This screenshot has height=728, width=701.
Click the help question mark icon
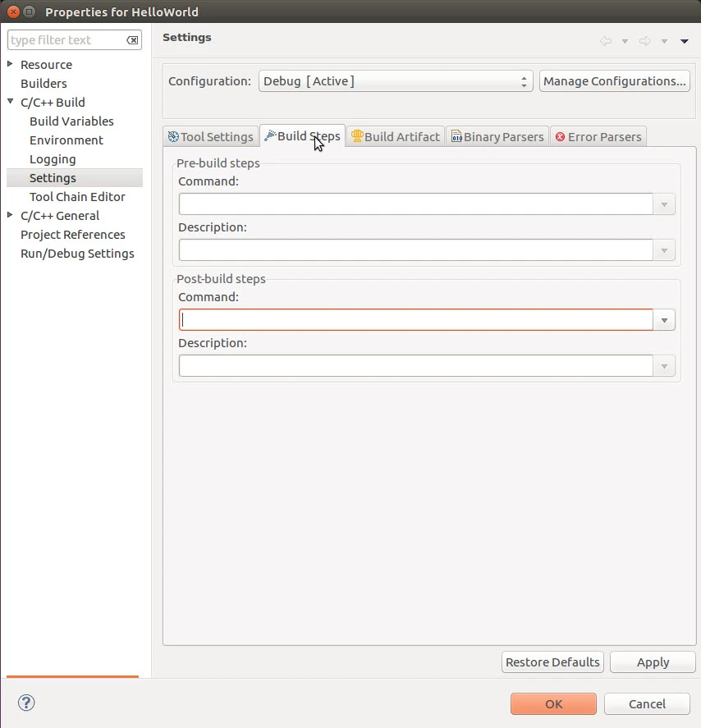point(26,703)
